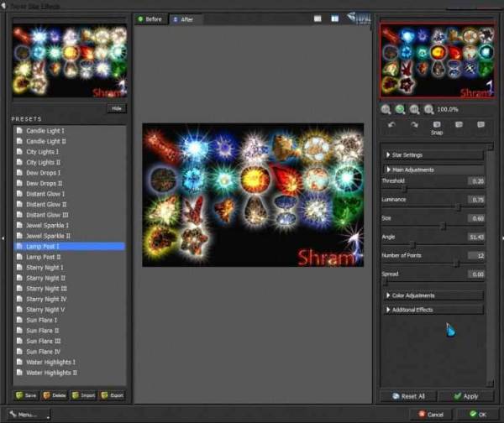Image resolution: width=504 pixels, height=423 pixels.
Task: Switch to single-view layout icon
Action: (x=318, y=18)
